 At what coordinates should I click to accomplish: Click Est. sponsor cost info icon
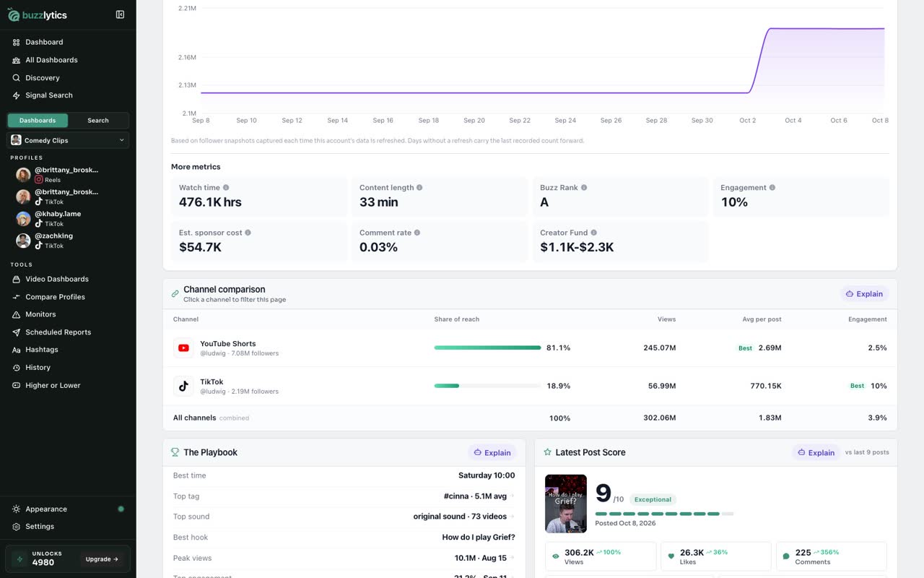pos(248,233)
